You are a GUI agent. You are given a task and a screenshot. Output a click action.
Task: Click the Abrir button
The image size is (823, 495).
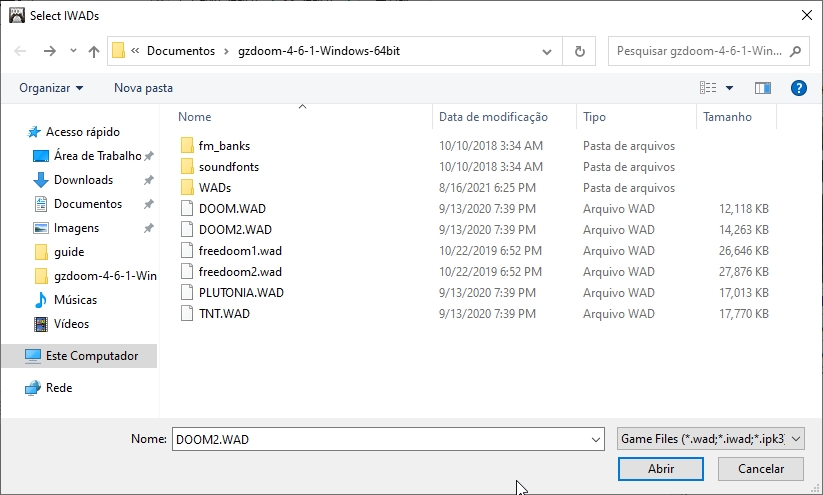click(x=661, y=469)
